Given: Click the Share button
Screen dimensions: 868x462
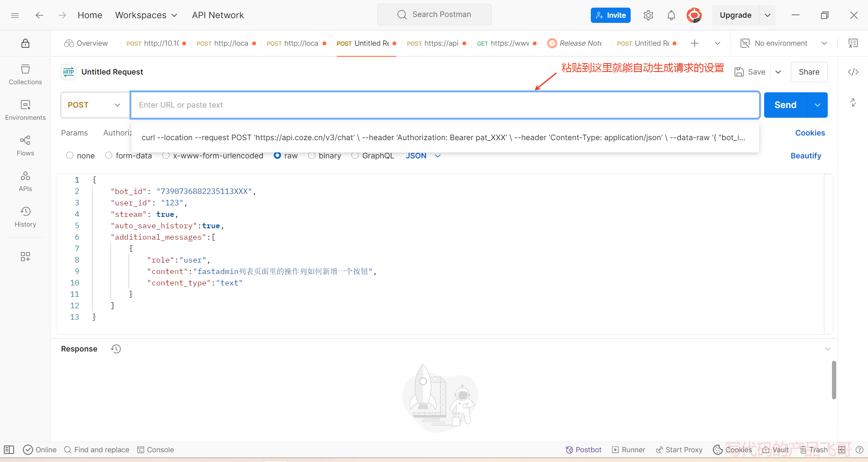Looking at the screenshot, I should (809, 72).
